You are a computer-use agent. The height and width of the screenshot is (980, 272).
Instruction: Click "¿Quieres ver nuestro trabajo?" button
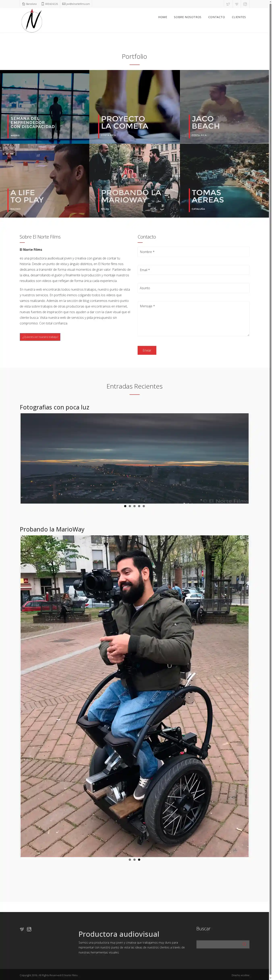(40, 337)
